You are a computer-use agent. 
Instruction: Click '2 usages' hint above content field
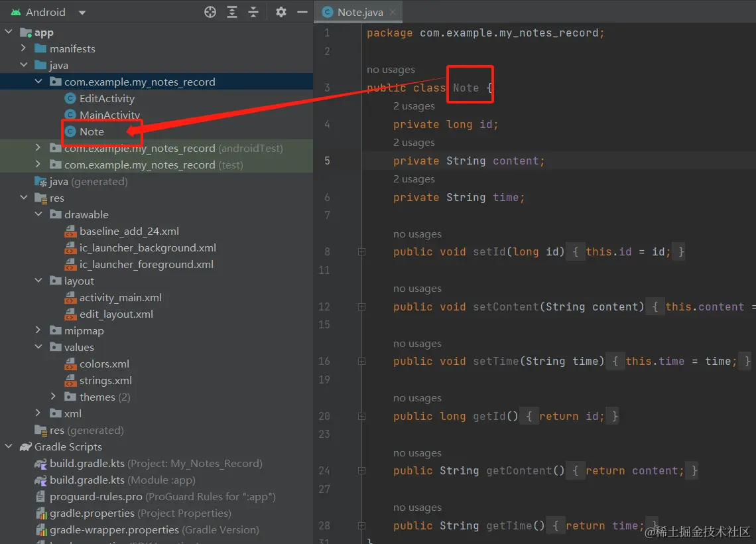[x=414, y=143]
